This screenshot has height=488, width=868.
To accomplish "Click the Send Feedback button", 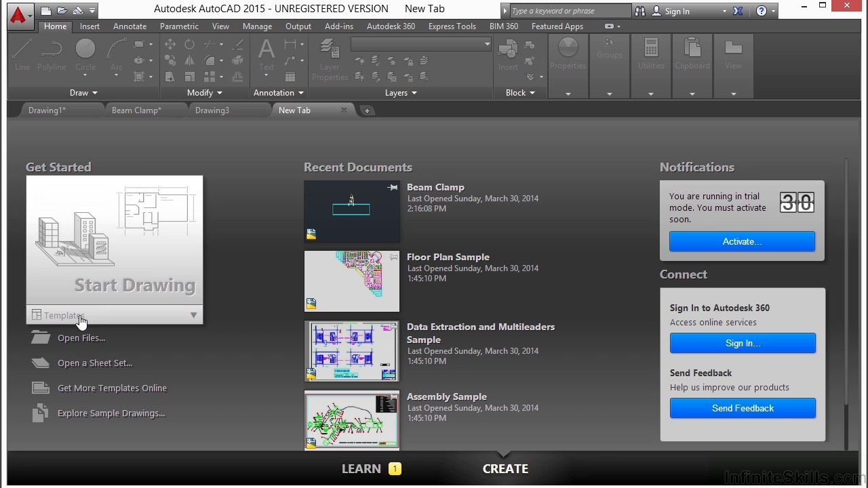I will (x=743, y=408).
